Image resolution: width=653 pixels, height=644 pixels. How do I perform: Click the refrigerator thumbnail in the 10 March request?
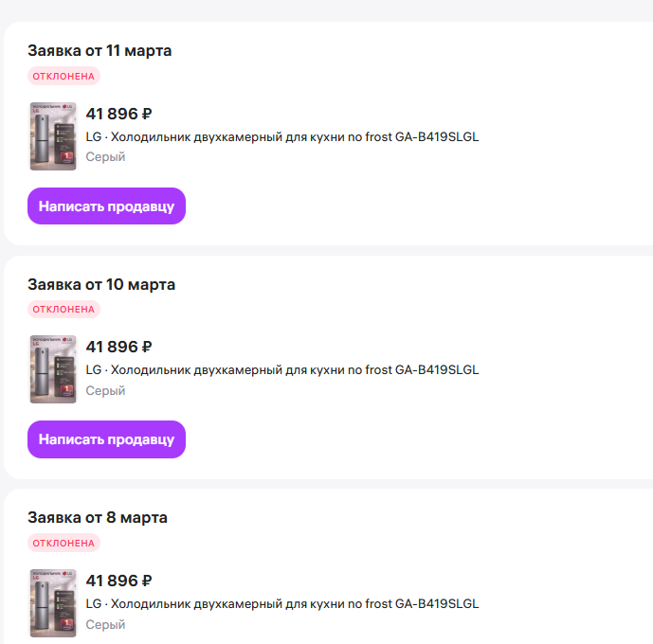coord(53,369)
